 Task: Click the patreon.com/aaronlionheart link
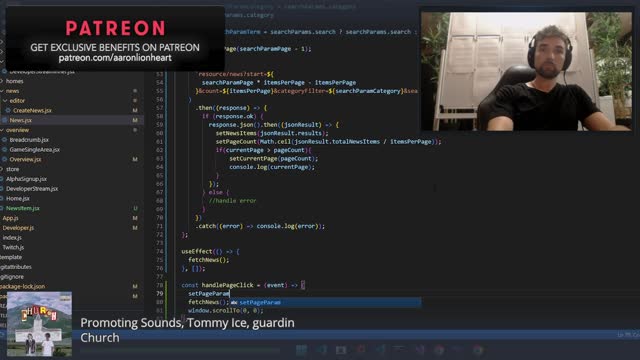(115, 58)
